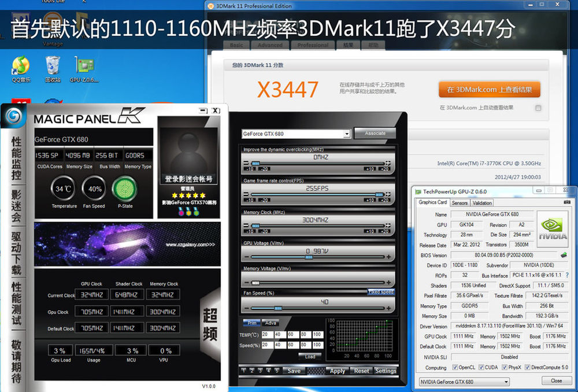
Task: Open 影迷会 in Magic Panel sidebar
Action: [16, 206]
